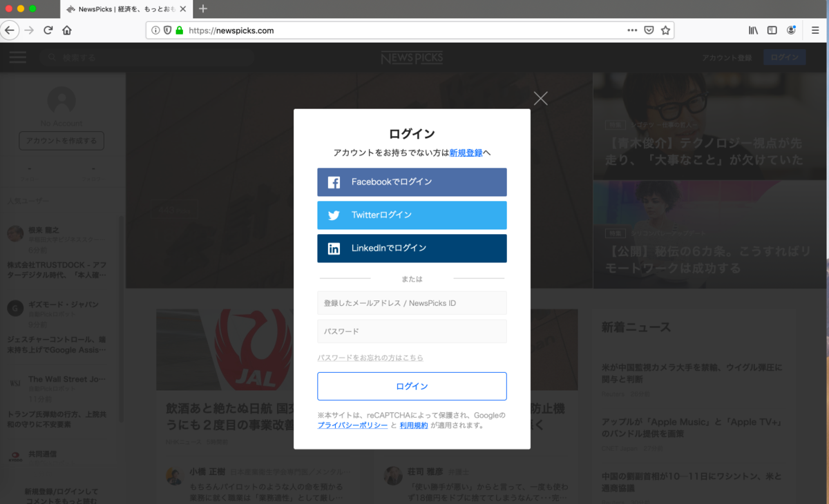Click the browser forward arrow
829x504 pixels.
[29, 30]
